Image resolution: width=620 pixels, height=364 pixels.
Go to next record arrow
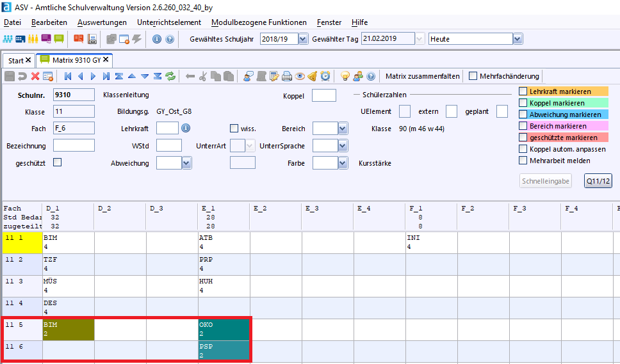[x=94, y=76]
